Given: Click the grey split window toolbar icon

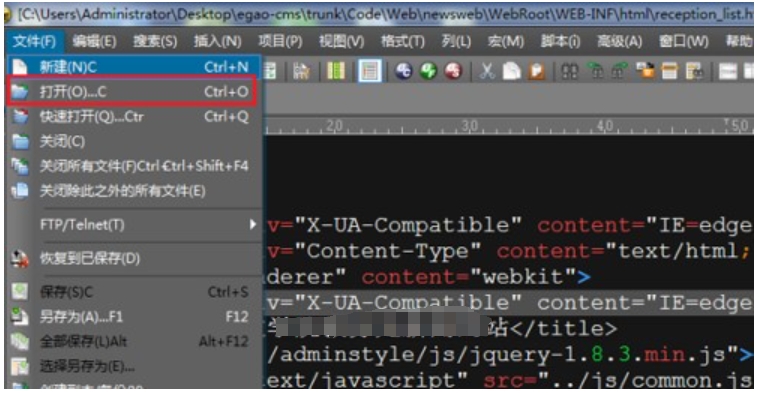Looking at the screenshot, I should tap(727, 72).
